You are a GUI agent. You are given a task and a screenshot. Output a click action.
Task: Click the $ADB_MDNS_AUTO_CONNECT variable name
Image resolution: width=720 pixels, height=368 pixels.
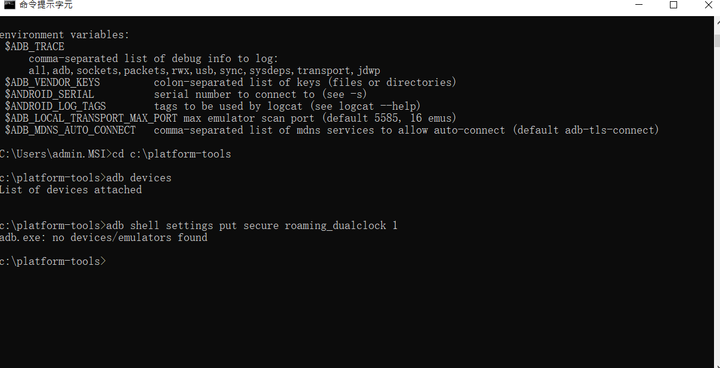(x=70, y=130)
